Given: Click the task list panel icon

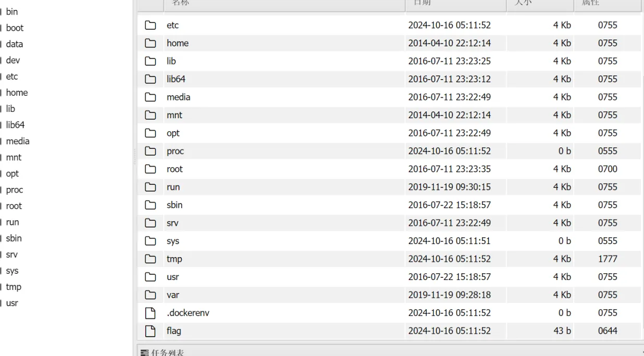Looking at the screenshot, I should tap(145, 353).
